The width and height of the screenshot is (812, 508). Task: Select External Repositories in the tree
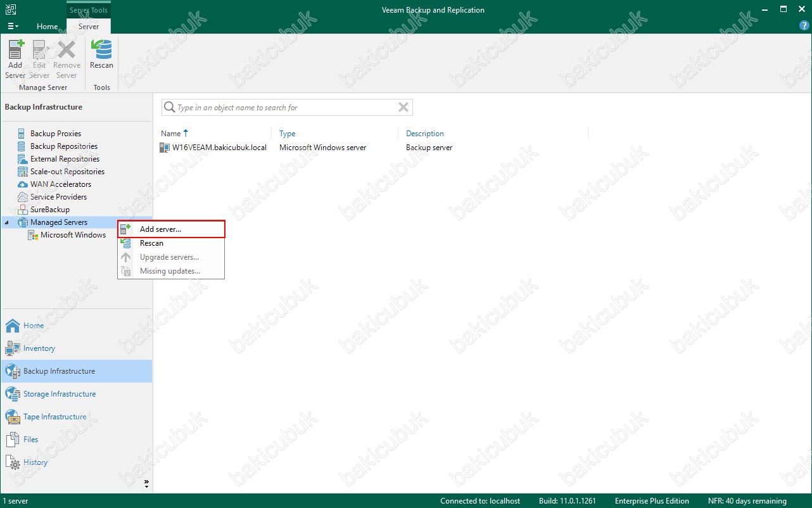65,159
